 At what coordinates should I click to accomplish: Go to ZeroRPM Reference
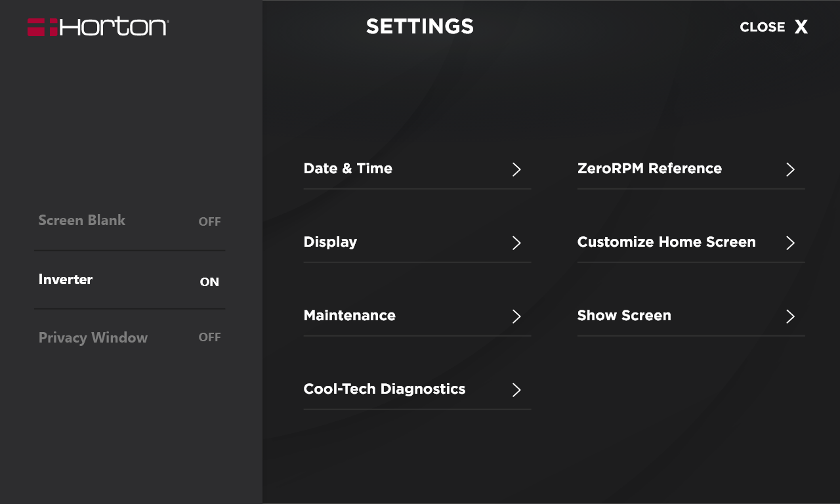click(649, 169)
